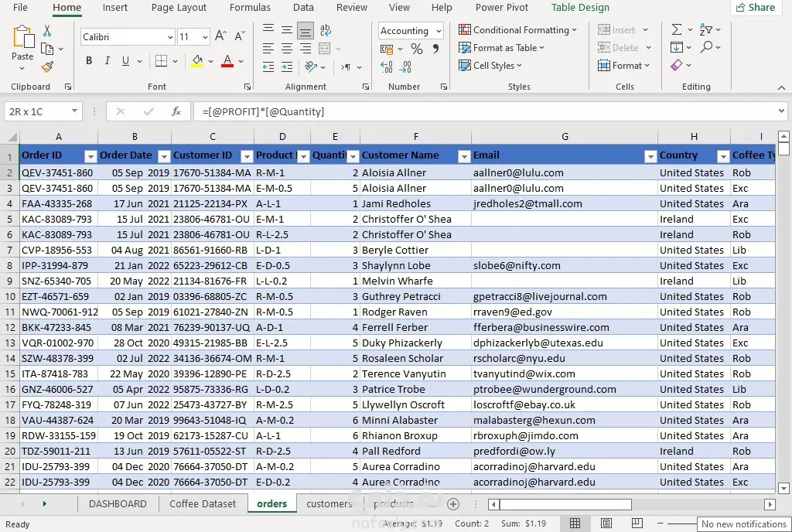Image resolution: width=792 pixels, height=532 pixels.
Task: Toggle Middle Align vertical alignment
Action: coord(287,30)
